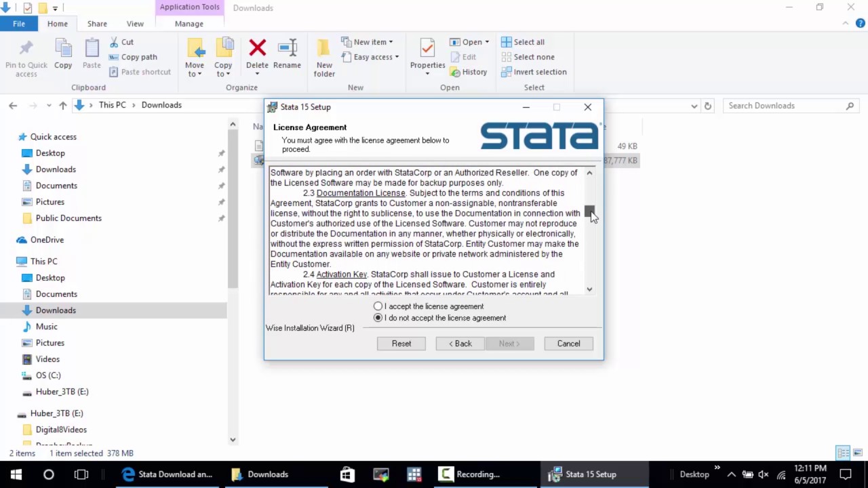Click This PC in address bar
The width and height of the screenshot is (868, 488).
point(112,105)
